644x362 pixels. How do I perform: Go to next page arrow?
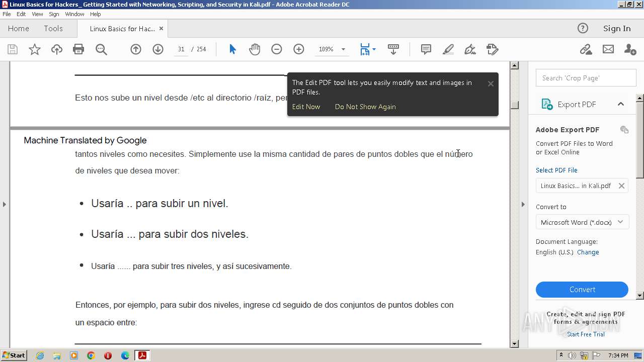(158, 49)
